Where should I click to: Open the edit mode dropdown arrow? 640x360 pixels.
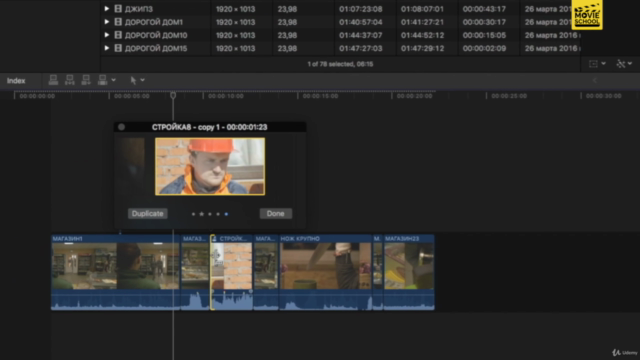click(x=113, y=80)
